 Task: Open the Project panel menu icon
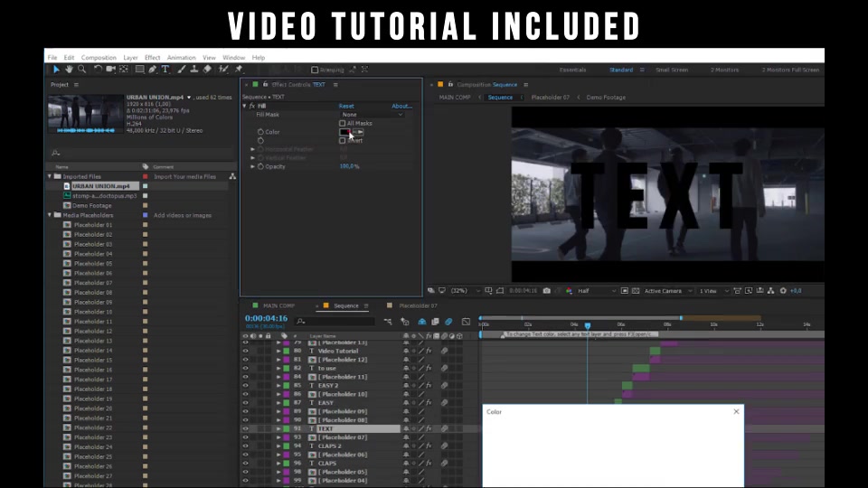(x=76, y=85)
